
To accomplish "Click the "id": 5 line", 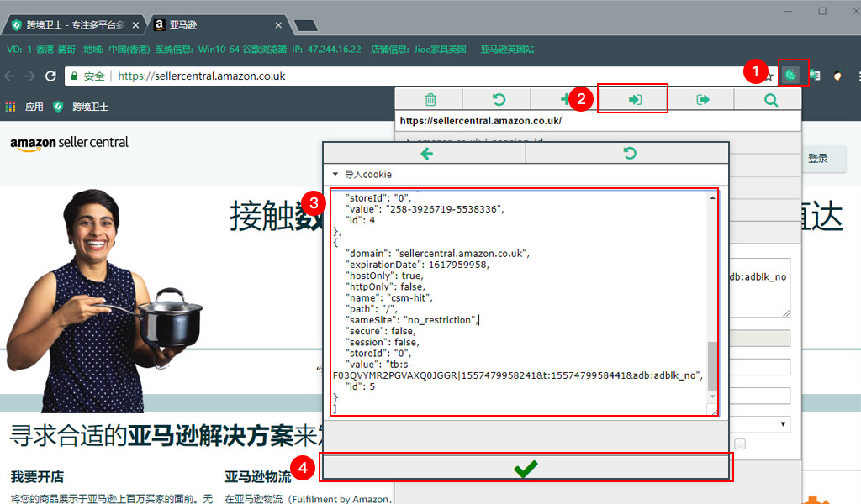I will coord(360,386).
